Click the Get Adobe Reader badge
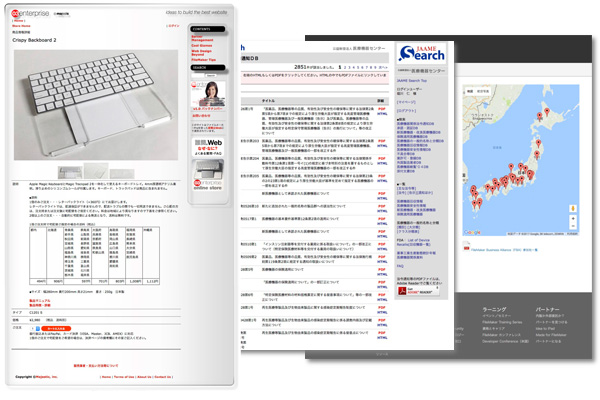The height and width of the screenshot is (400, 600). point(418,291)
